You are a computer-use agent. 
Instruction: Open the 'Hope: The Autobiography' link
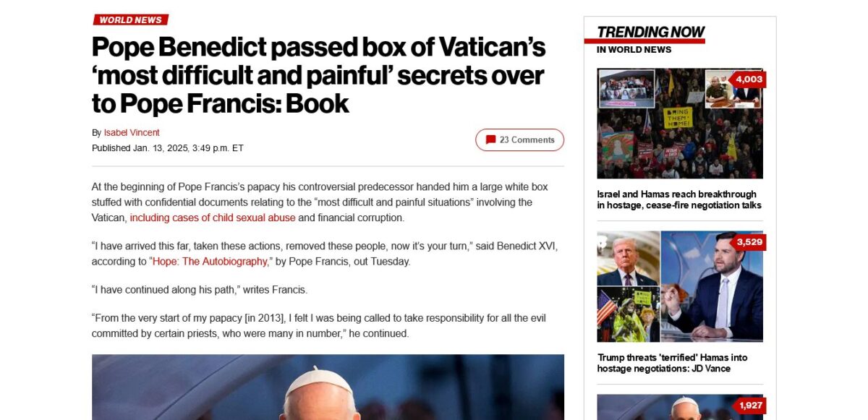210,262
